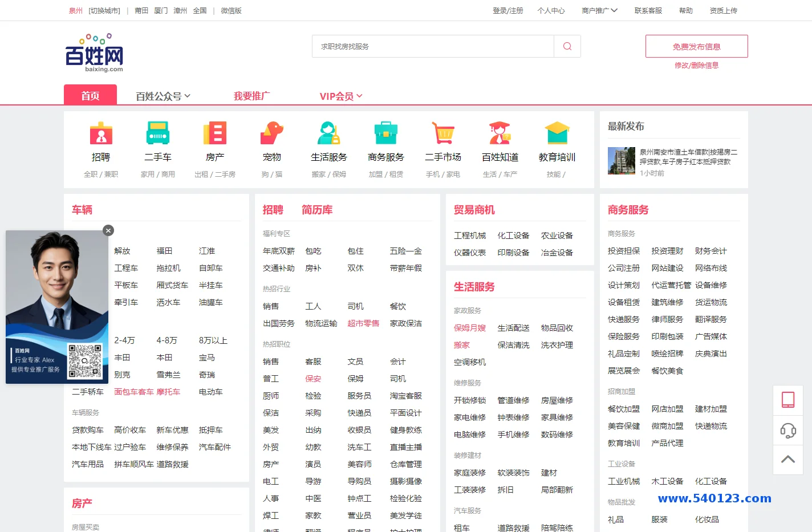Open the 微信版 link
Viewport: 812px width, 532px height.
point(231,10)
